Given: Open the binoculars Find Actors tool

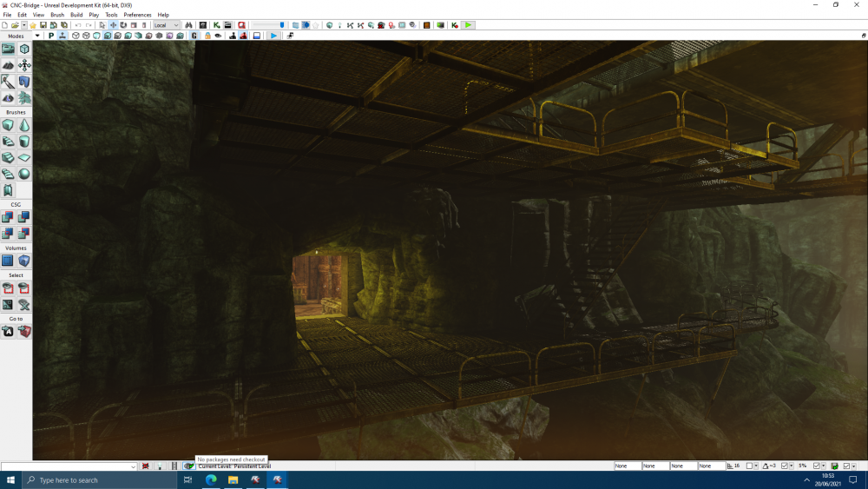Looking at the screenshot, I should click(x=188, y=25).
